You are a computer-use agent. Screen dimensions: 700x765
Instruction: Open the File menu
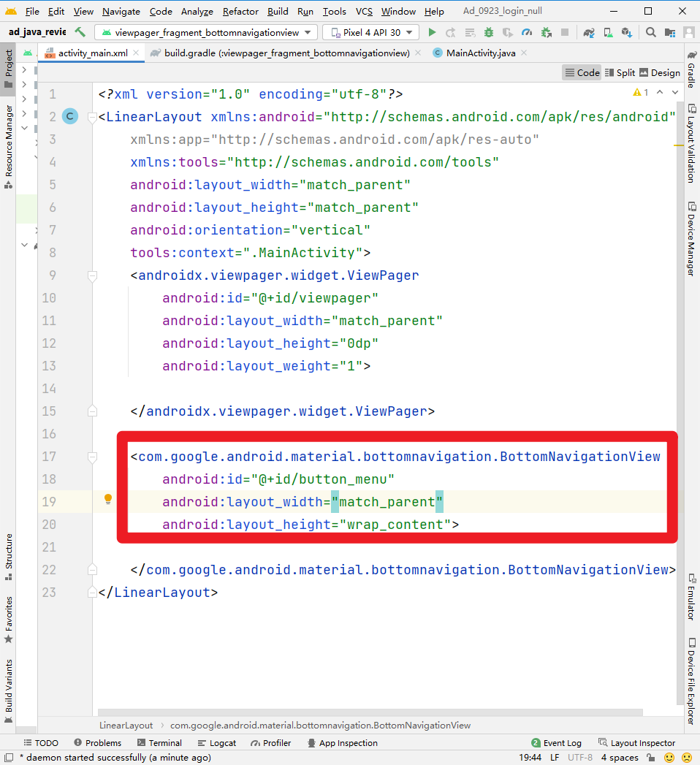[x=32, y=11]
